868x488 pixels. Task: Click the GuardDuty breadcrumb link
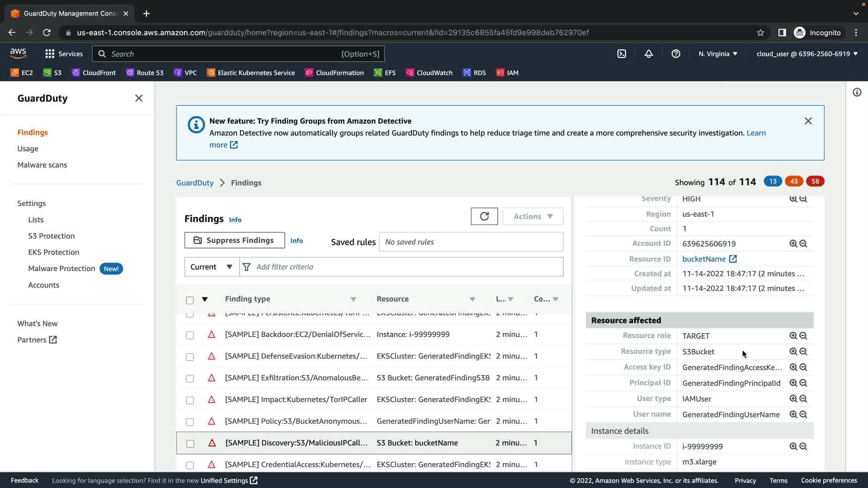click(x=194, y=183)
